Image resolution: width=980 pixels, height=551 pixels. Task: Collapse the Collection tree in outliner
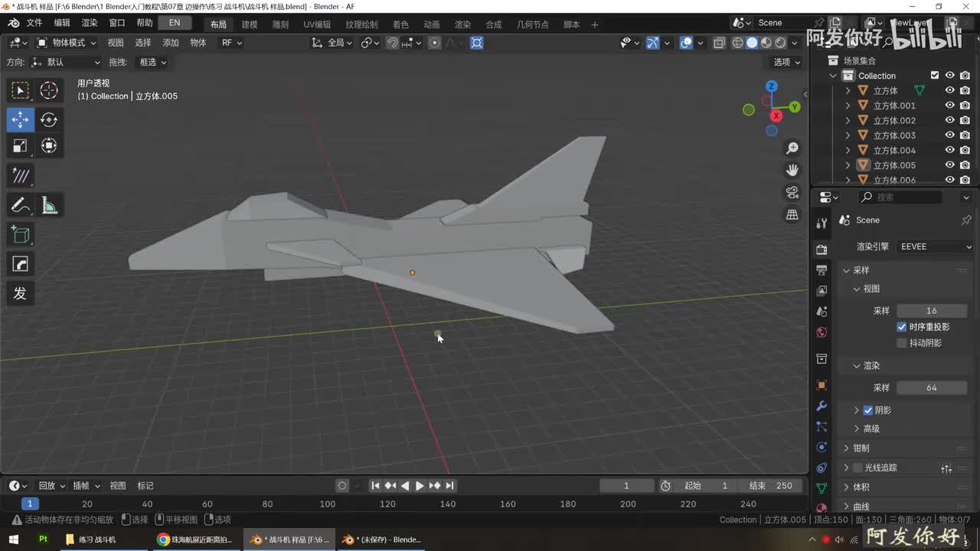[x=833, y=76]
